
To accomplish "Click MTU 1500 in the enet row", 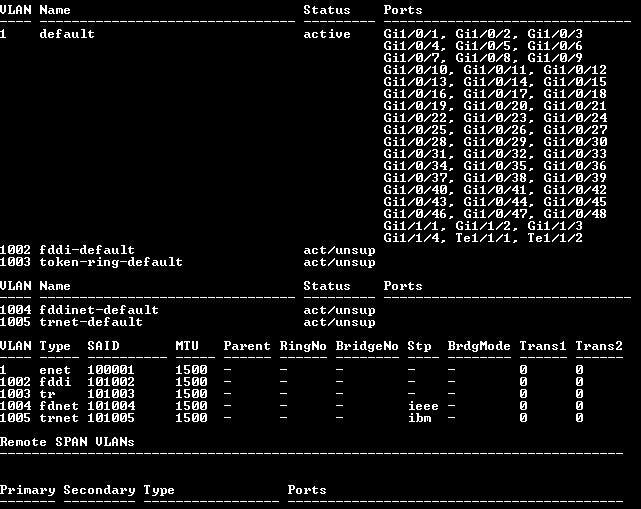I will (191, 370).
